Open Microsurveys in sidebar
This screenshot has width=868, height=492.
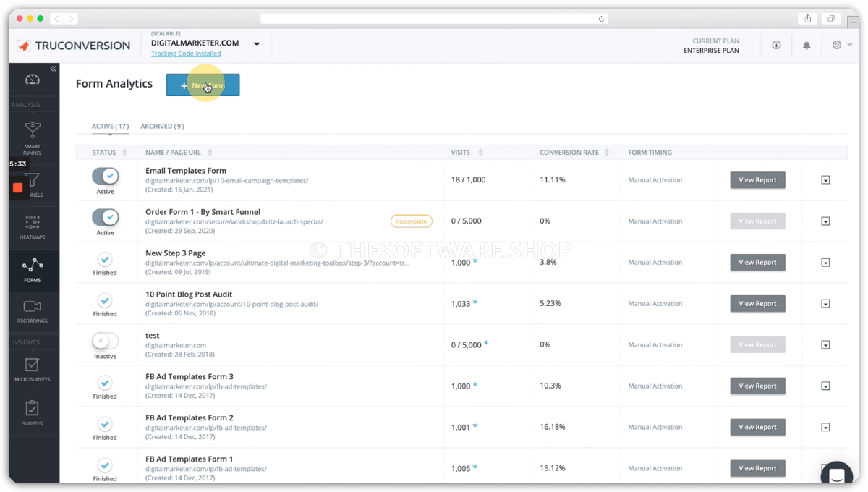(x=32, y=370)
